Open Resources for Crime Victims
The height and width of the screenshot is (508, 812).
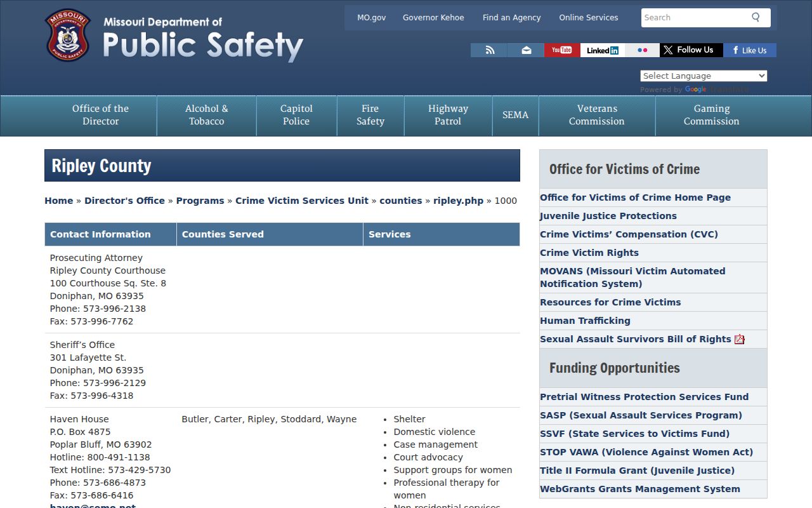tap(610, 302)
